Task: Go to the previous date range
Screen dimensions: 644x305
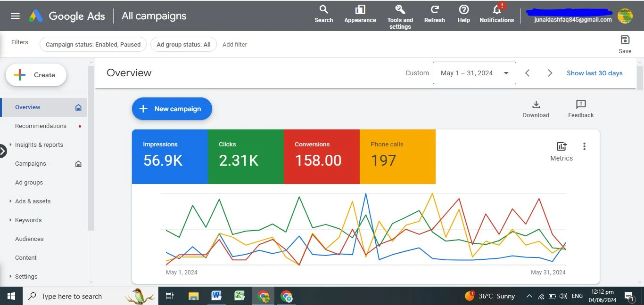Action: click(528, 73)
